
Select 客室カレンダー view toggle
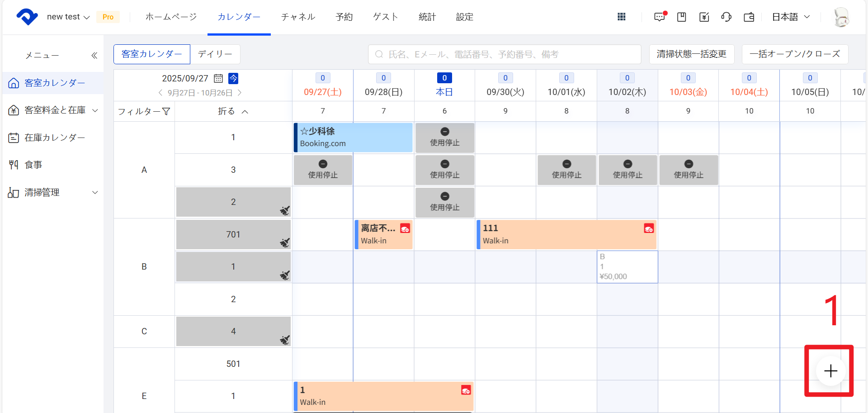pos(152,54)
